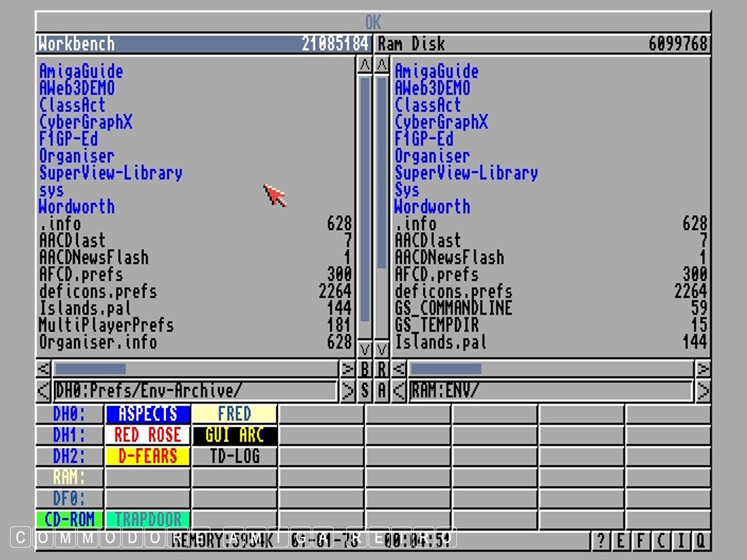Screen dimensions: 747x560
Task: Click the right arrow beside RAM:ENV/ path
Action: click(x=703, y=391)
